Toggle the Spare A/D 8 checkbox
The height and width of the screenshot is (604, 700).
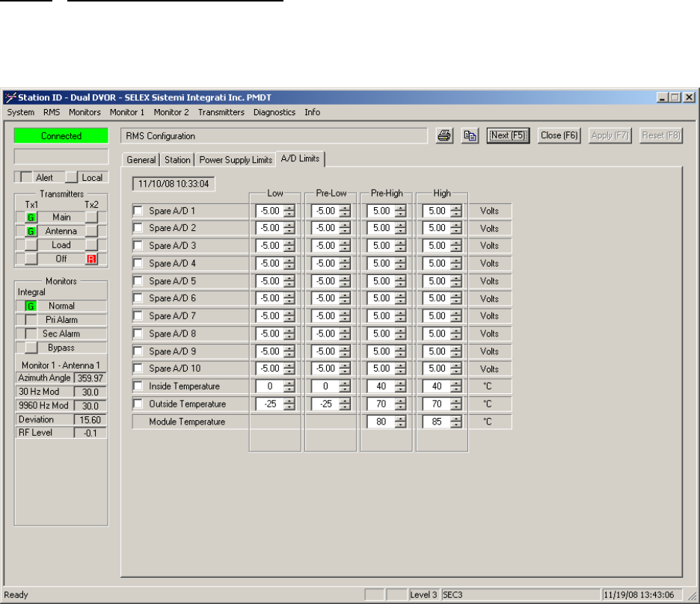click(x=138, y=333)
